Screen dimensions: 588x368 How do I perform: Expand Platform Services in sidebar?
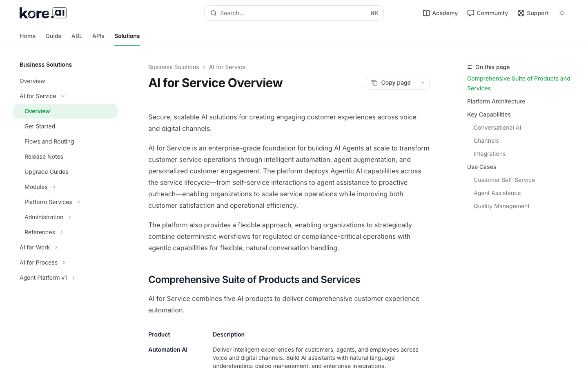[79, 202]
